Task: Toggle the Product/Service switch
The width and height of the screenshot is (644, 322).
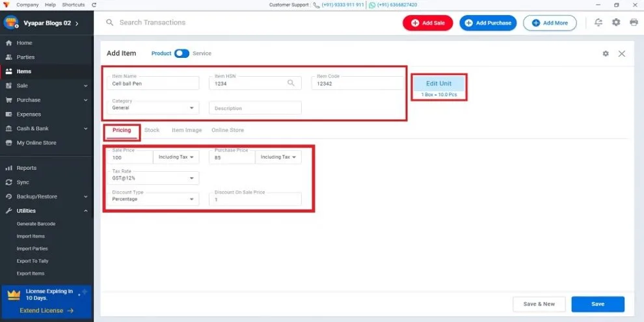Action: click(181, 53)
